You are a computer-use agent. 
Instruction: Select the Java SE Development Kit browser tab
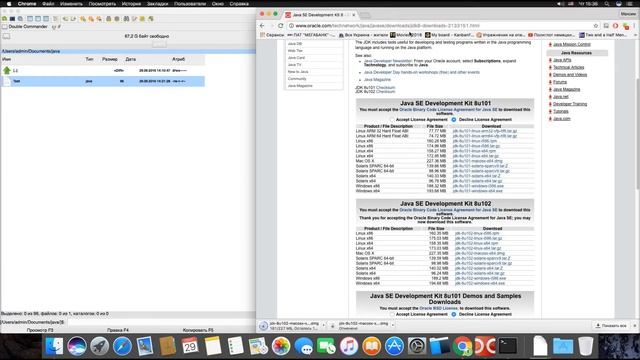click(x=320, y=15)
